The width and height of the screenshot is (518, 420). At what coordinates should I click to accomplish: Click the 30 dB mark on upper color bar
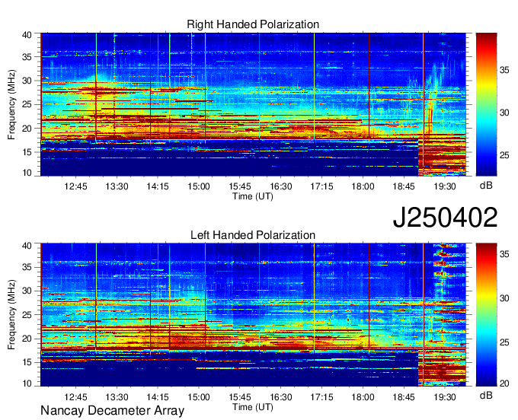pyautogui.click(x=504, y=113)
